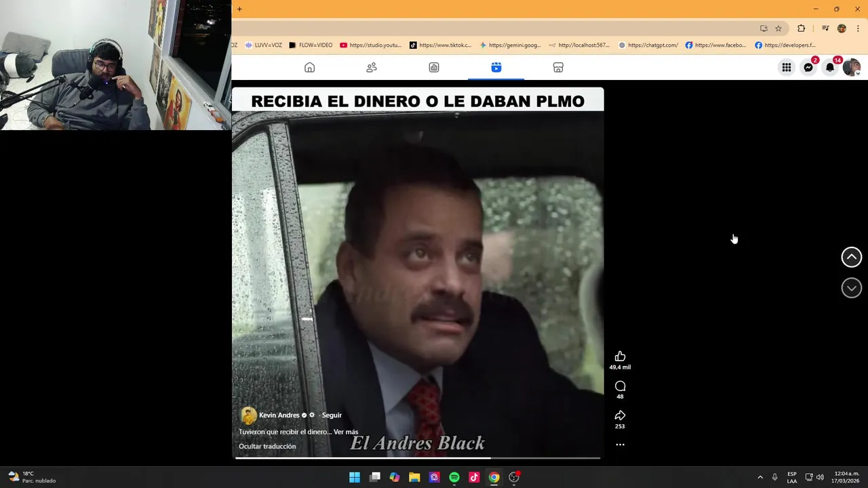Image resolution: width=868 pixels, height=488 pixels.
Task: Click the microphone tray icon
Action: tap(774, 477)
